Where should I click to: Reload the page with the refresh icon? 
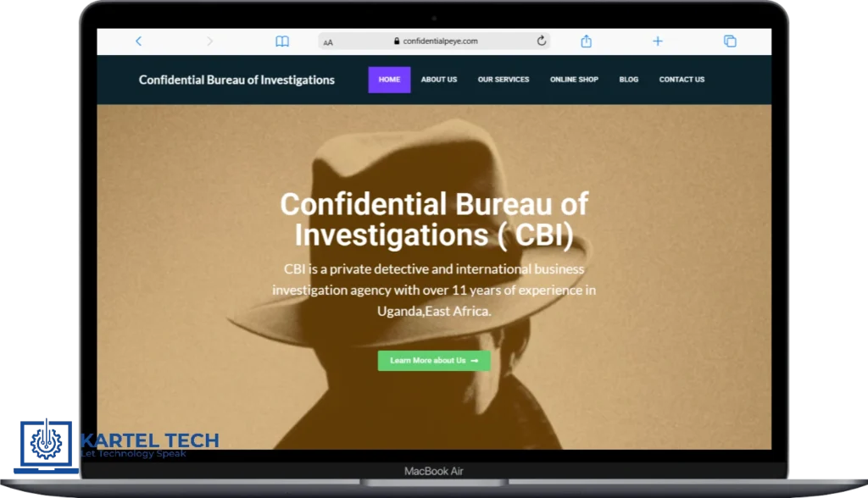click(x=542, y=41)
